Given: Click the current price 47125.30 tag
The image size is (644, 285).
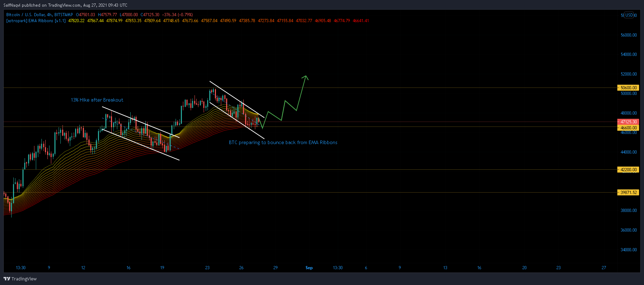Looking at the screenshot, I should 629,122.
